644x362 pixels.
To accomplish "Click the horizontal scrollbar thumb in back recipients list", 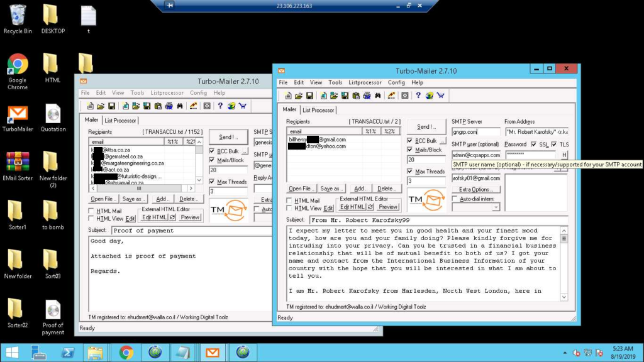I will pyautogui.click(x=139, y=188).
